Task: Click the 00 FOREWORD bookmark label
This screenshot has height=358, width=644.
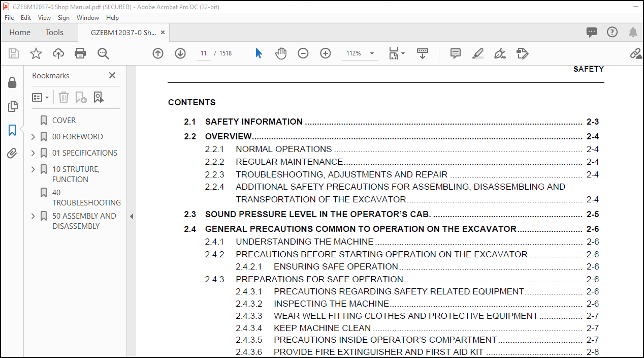Action: point(78,137)
